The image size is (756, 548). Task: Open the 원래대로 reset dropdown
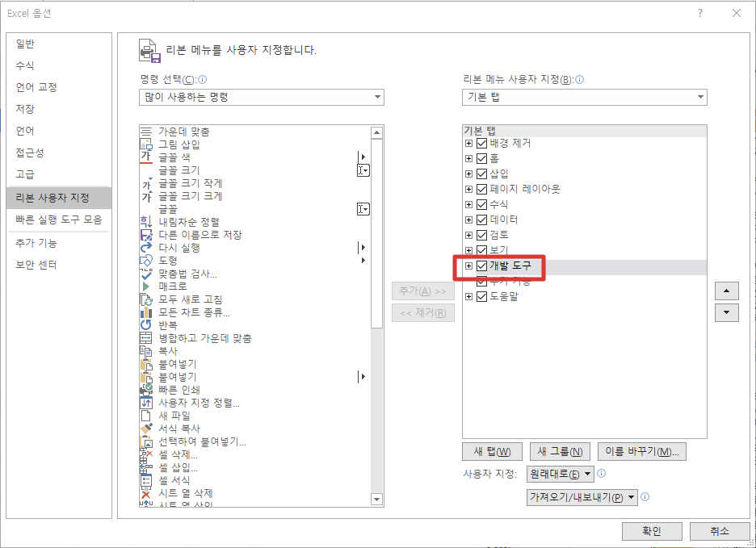[561, 475]
